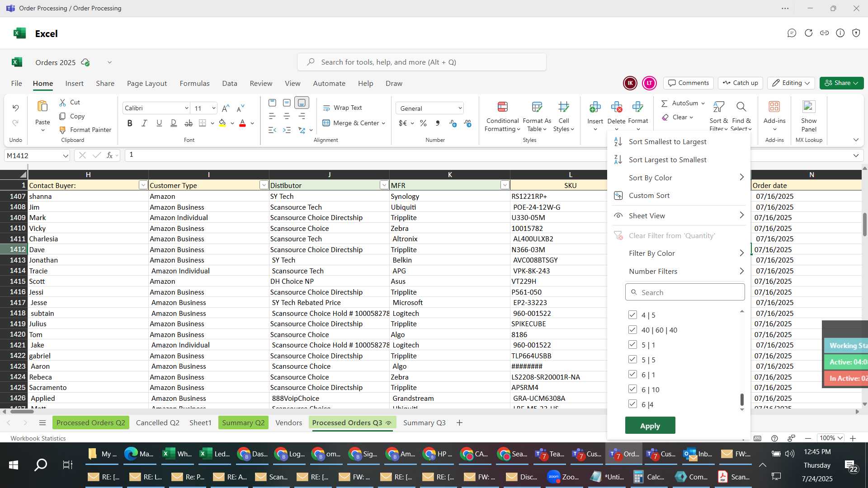This screenshot has height=488, width=868.
Task: Open the Data ribbon tab
Action: [230, 84]
